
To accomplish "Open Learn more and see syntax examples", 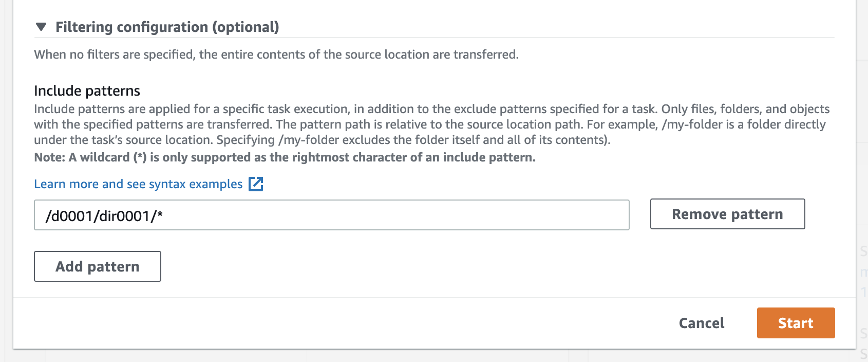I will [x=138, y=184].
